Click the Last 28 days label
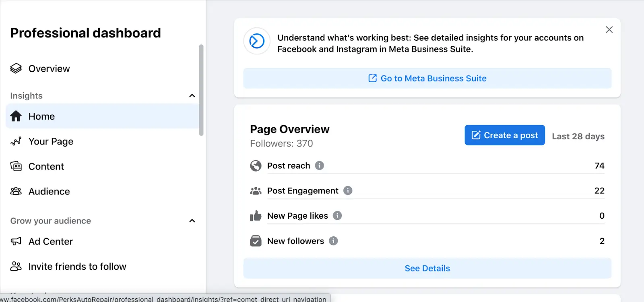The image size is (644, 302). coord(578,137)
